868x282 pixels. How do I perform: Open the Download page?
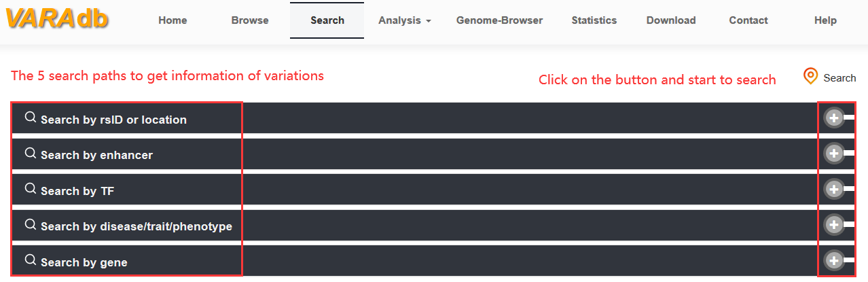(671, 20)
